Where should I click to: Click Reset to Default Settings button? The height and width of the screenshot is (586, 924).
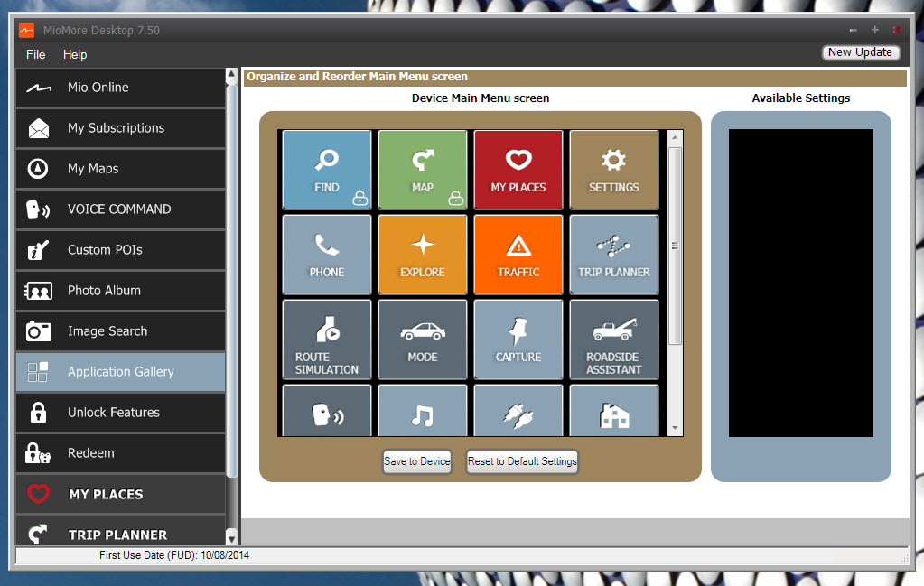tap(522, 461)
